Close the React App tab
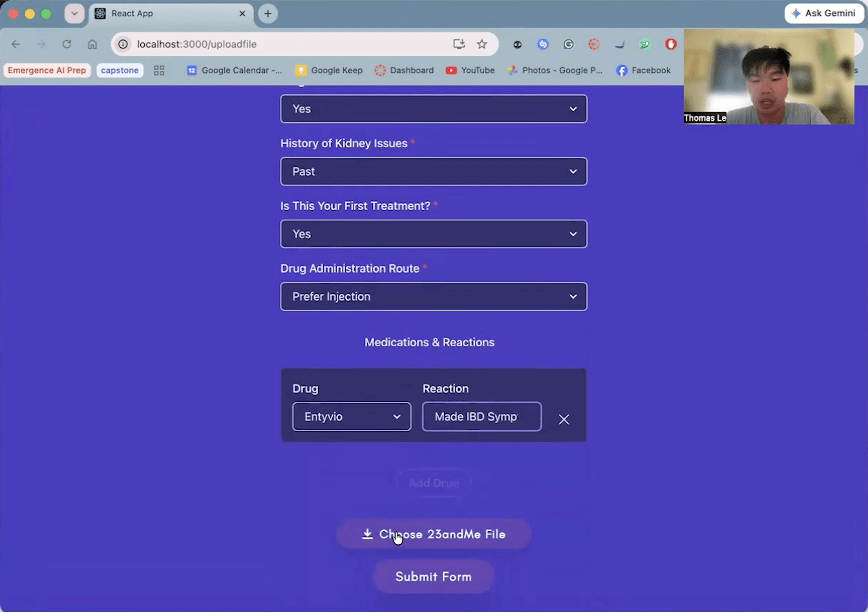The width and height of the screenshot is (868, 612). [242, 14]
